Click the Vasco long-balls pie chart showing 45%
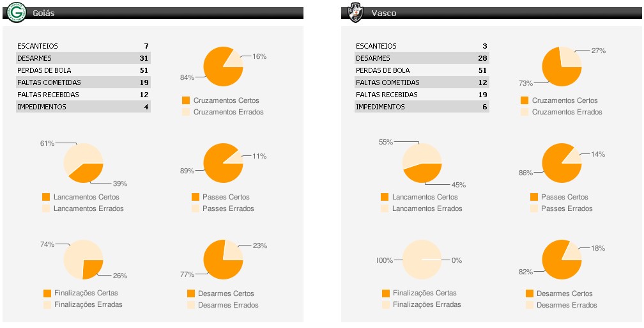The height and width of the screenshot is (328, 644). coord(422,163)
